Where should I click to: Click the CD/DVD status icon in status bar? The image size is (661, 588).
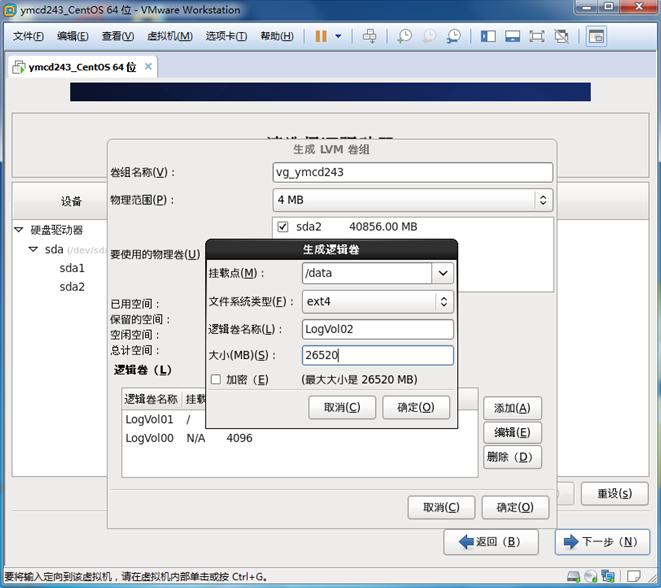[x=591, y=576]
